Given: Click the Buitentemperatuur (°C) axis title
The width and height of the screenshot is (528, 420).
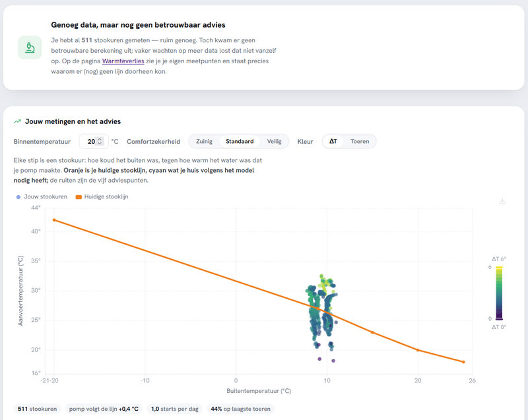Looking at the screenshot, I should [x=259, y=391].
